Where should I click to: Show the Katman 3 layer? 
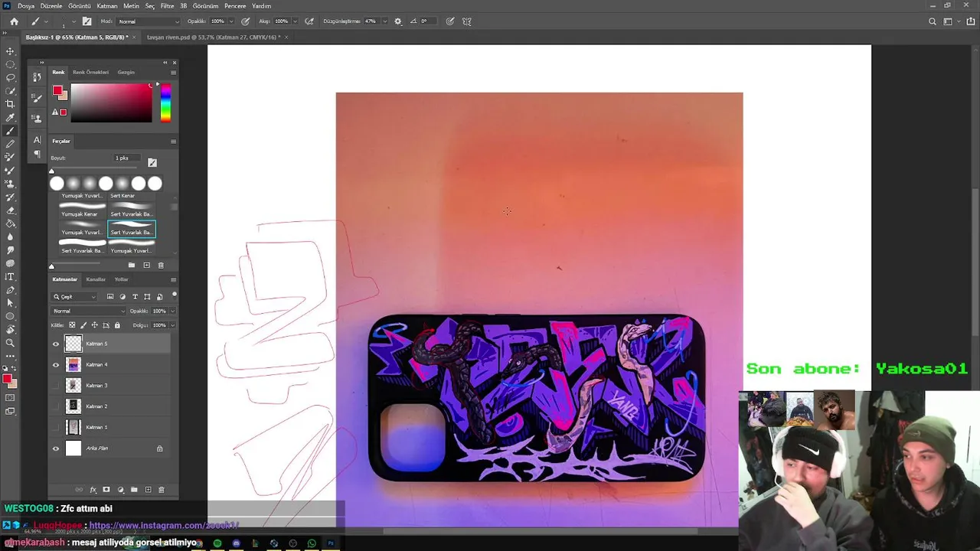(55, 386)
